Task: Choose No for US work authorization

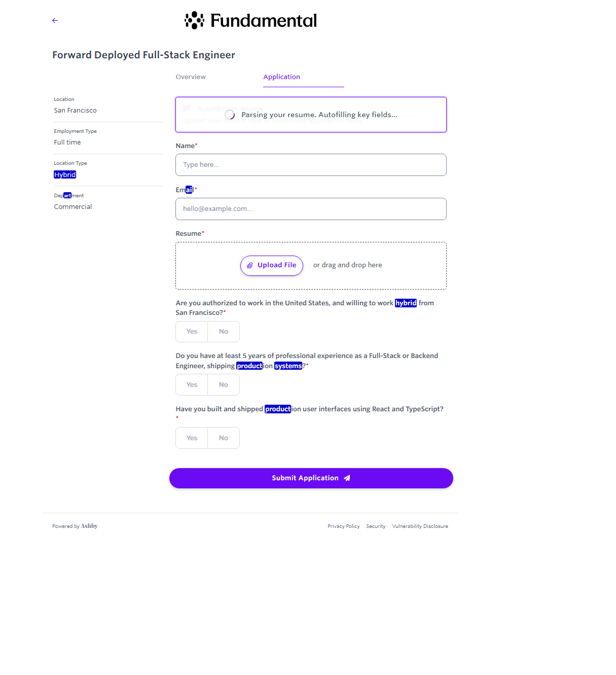Action: (x=224, y=332)
